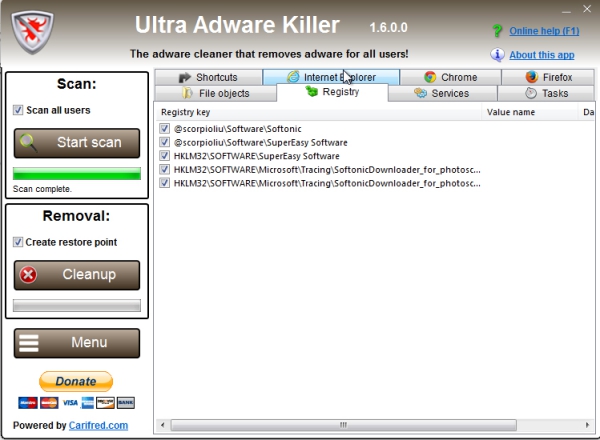Click the Shortcuts arrow icon

point(184,77)
